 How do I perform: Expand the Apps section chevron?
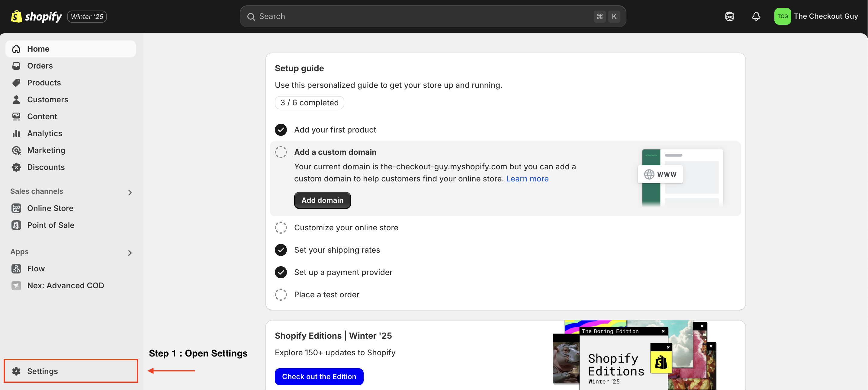130,253
